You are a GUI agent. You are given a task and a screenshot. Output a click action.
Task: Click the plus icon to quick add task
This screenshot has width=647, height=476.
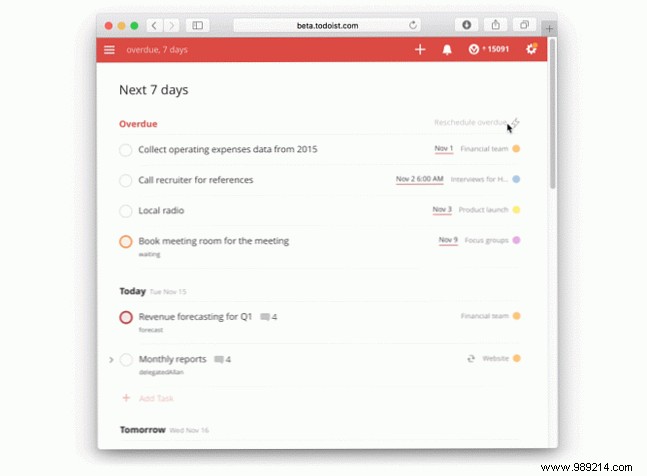tap(420, 49)
